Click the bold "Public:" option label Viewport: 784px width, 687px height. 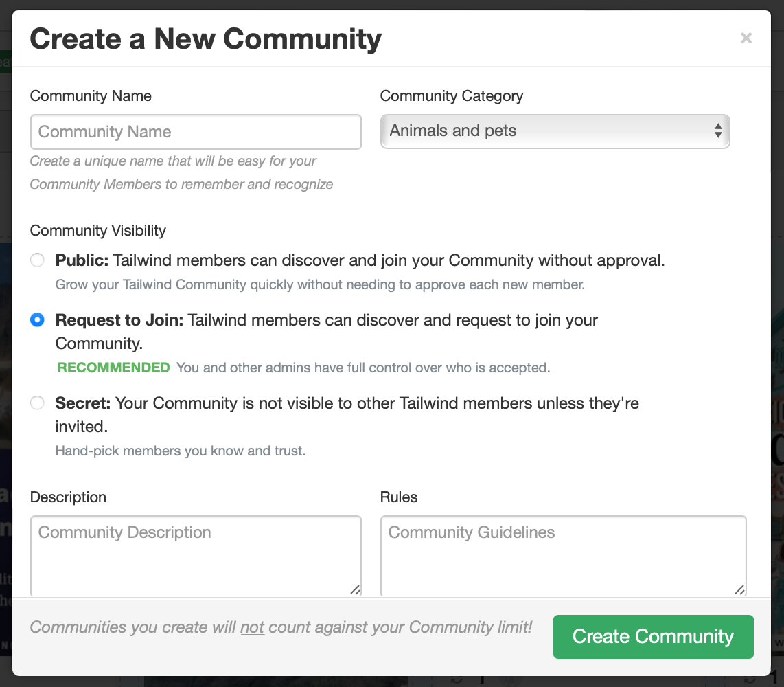82,260
